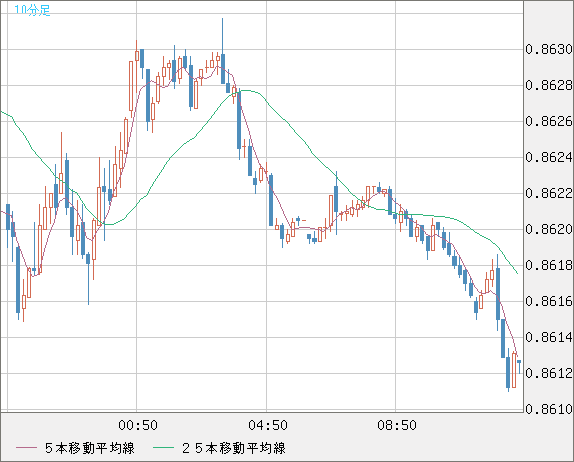This screenshot has height=462, width=574.
Task: Click the 10分足 timeframe label
Action: tap(32, 10)
